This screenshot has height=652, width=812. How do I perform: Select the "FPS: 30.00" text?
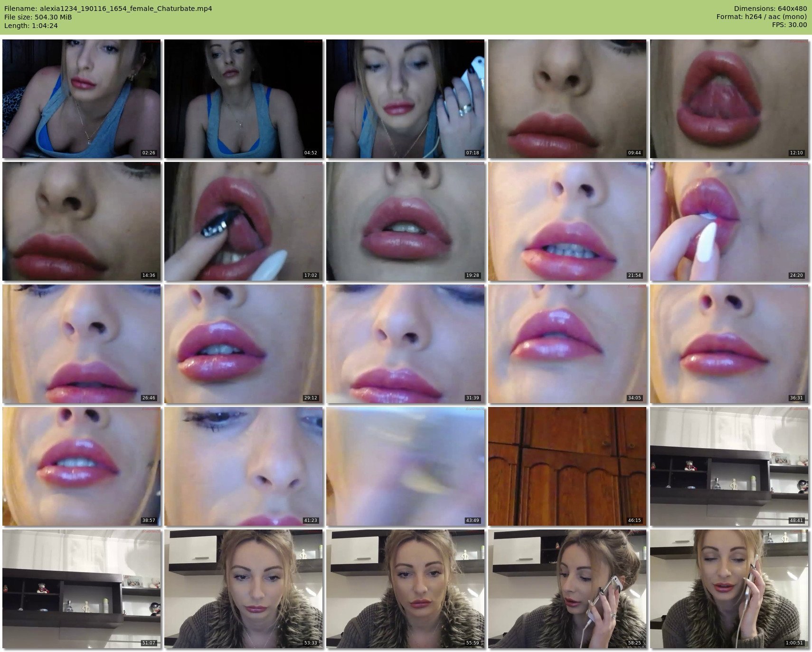coord(789,26)
